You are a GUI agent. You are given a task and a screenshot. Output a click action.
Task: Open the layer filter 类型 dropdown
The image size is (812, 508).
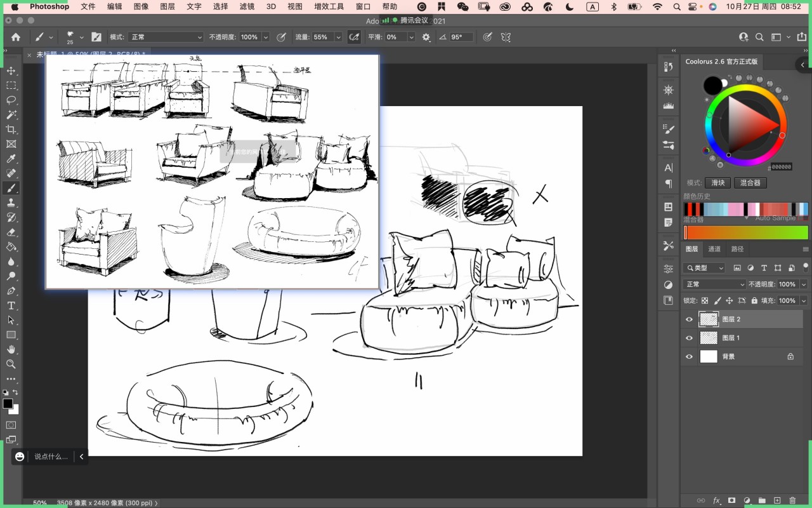704,268
